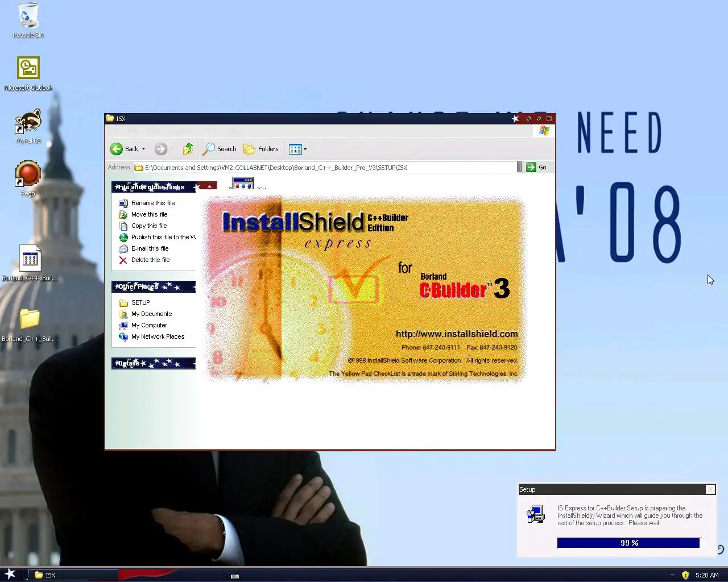
Task: Click the Windows flag logo in ISX window
Action: coord(544,131)
